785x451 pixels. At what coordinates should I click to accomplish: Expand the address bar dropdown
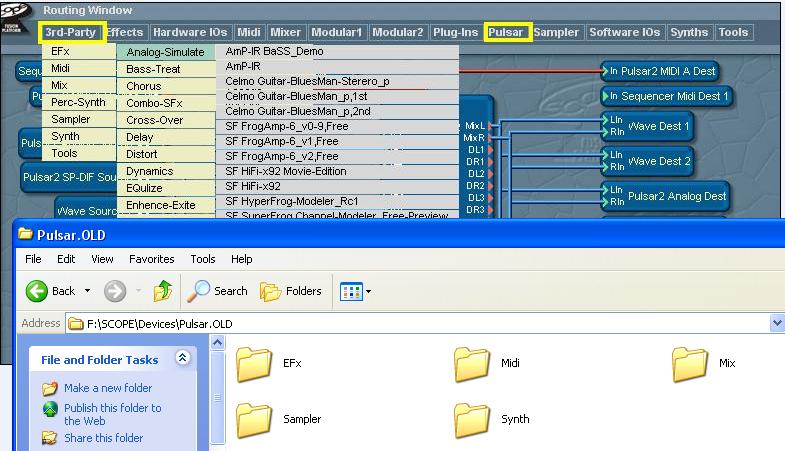tap(777, 323)
